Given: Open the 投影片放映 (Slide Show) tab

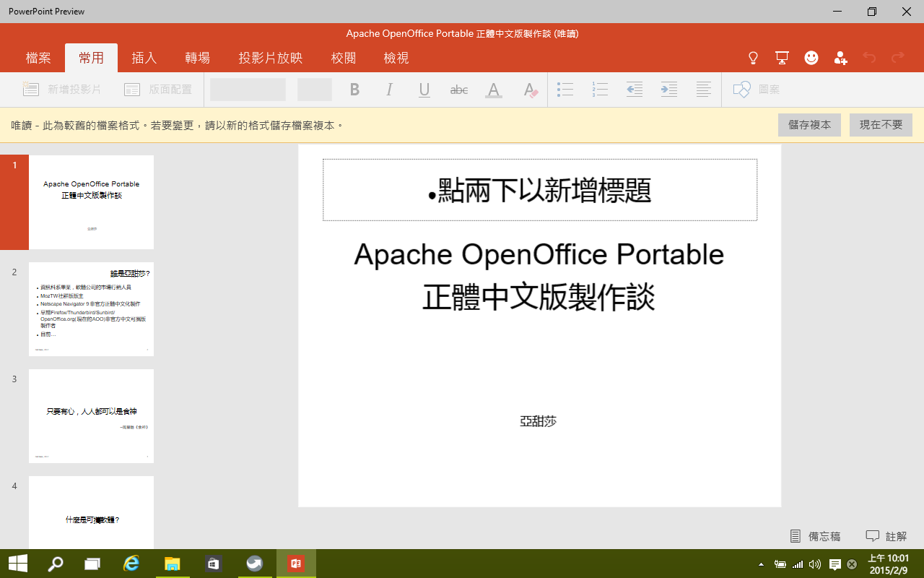Looking at the screenshot, I should [x=271, y=58].
